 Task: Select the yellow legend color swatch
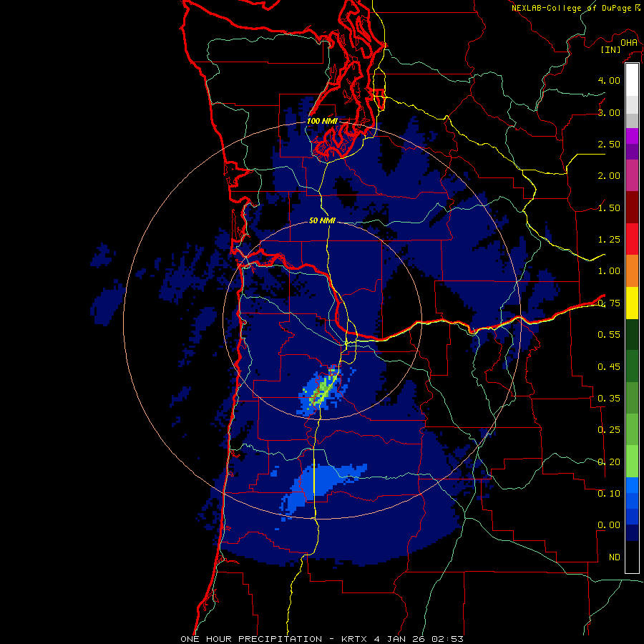coord(632,303)
